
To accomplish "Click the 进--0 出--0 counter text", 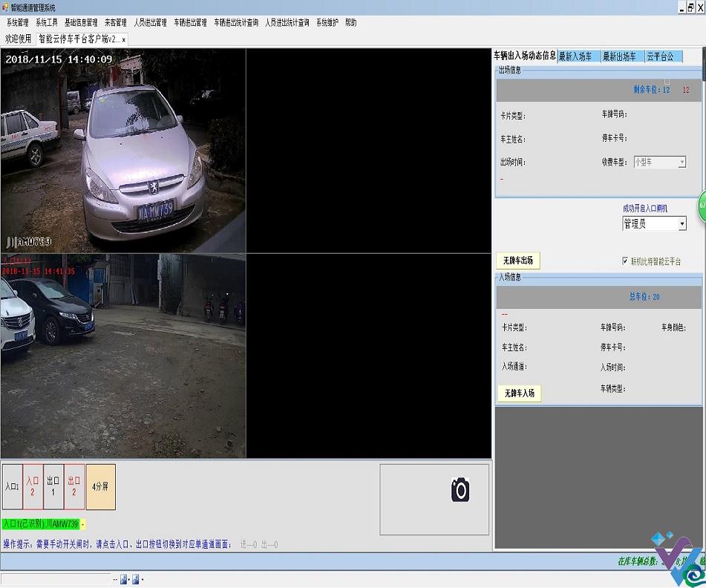I will [x=259, y=545].
